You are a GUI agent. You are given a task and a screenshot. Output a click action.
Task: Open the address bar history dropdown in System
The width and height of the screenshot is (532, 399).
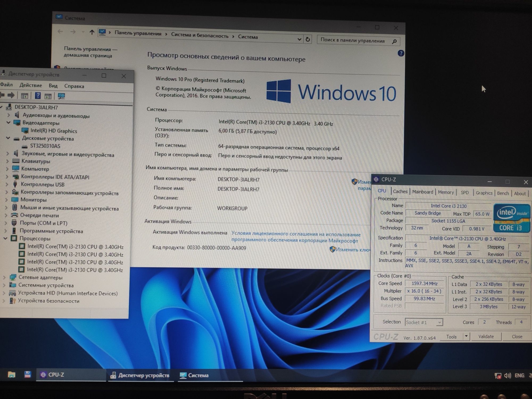point(300,39)
